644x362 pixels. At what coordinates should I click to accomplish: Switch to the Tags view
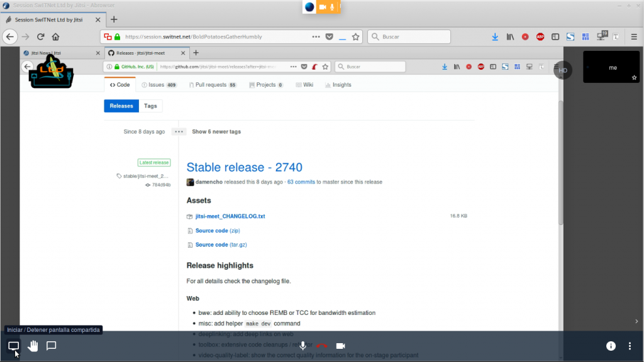tap(150, 106)
